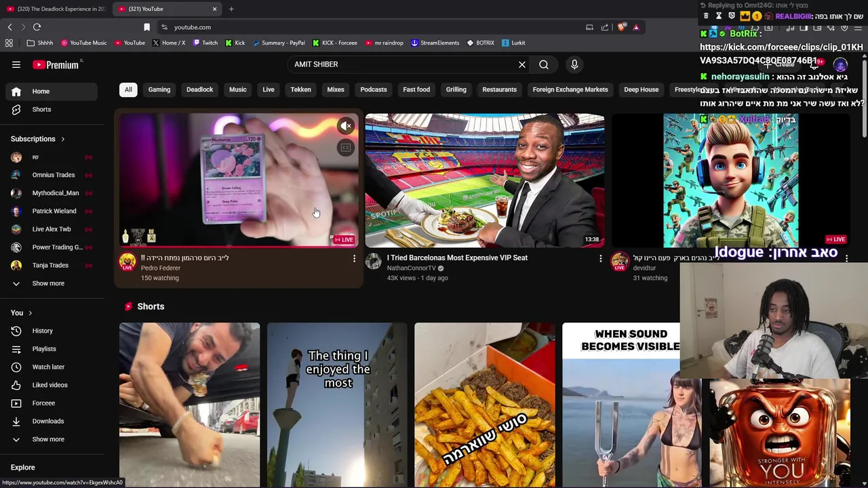This screenshot has height=488, width=868.
Task: Open the Kick bookmark
Action: tap(235, 43)
